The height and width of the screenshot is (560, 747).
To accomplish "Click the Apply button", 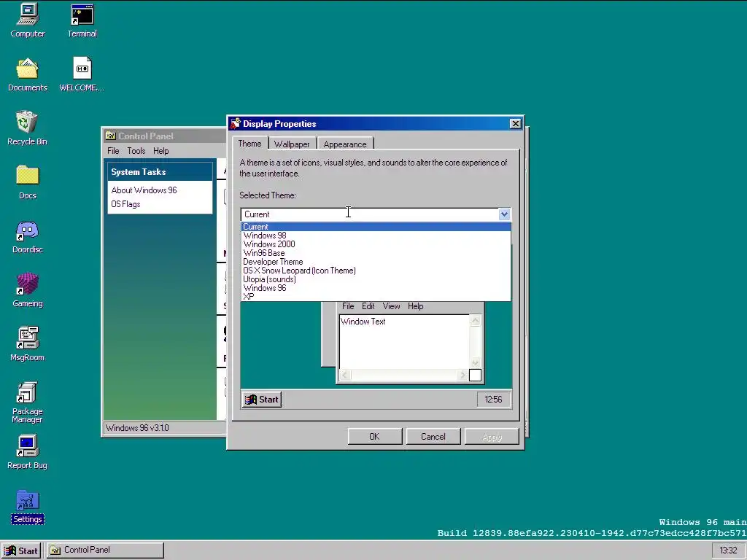I will tap(492, 437).
